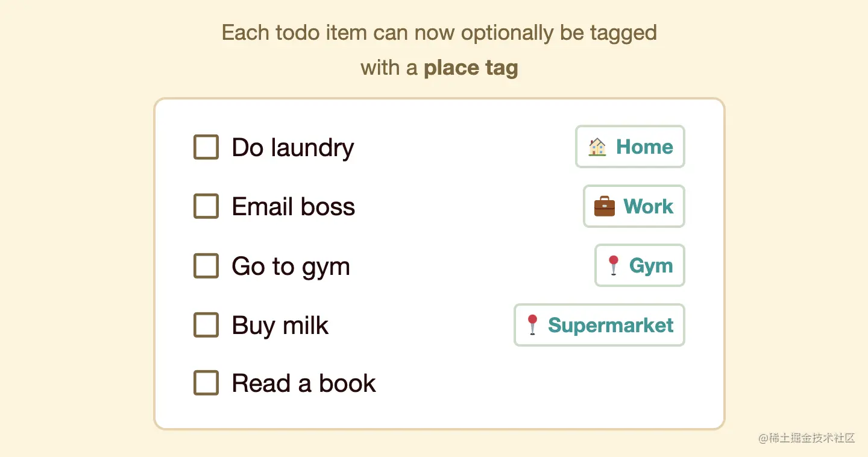Check the Do laundry checkbox
The width and height of the screenshot is (868, 457).
coord(206,147)
